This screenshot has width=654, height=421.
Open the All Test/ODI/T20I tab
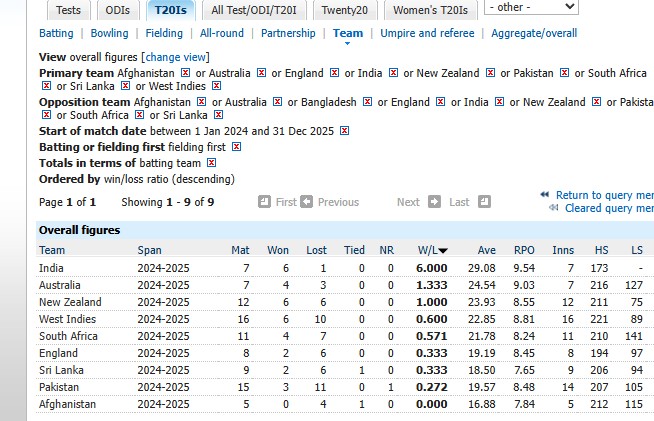click(x=254, y=10)
